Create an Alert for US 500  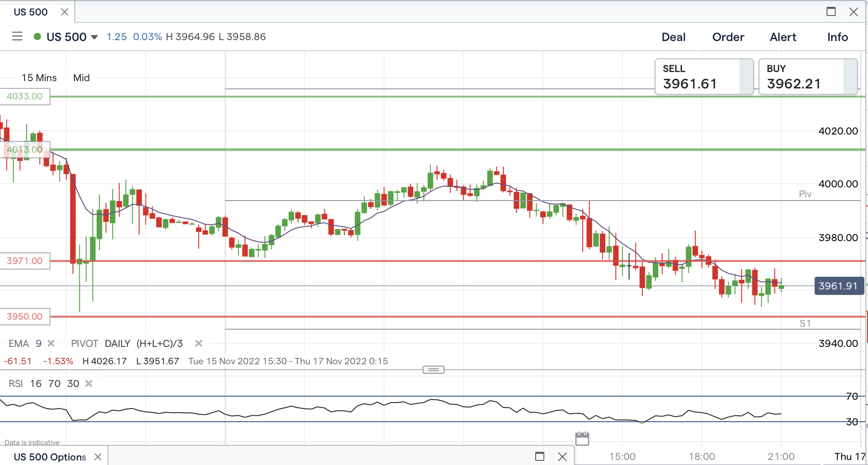(783, 37)
